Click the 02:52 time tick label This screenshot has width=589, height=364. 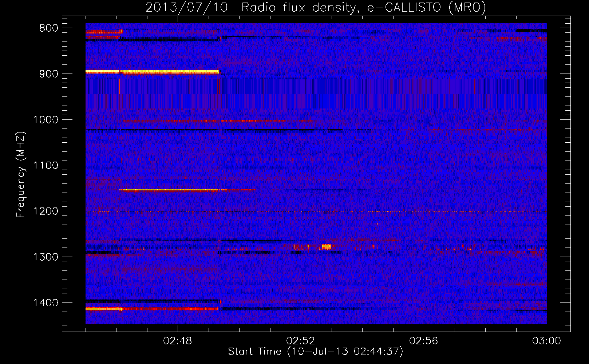pos(301,341)
